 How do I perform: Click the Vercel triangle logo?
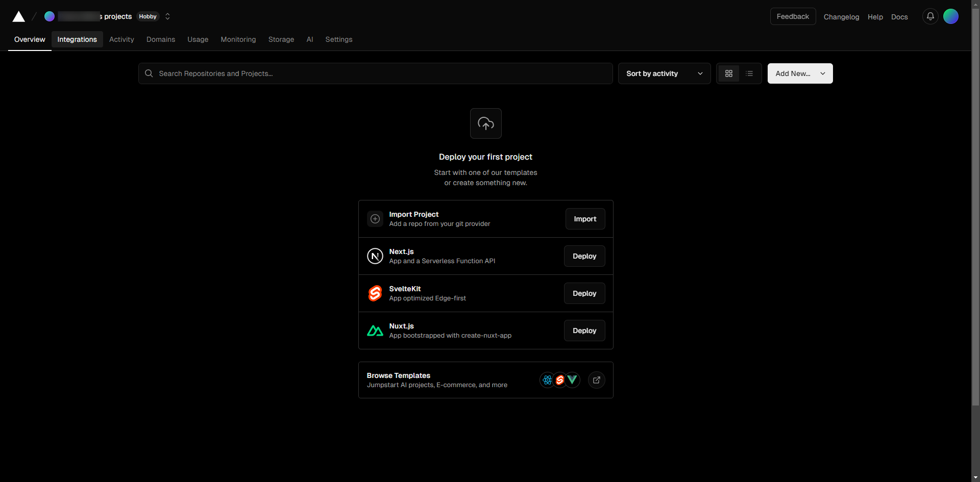click(19, 17)
